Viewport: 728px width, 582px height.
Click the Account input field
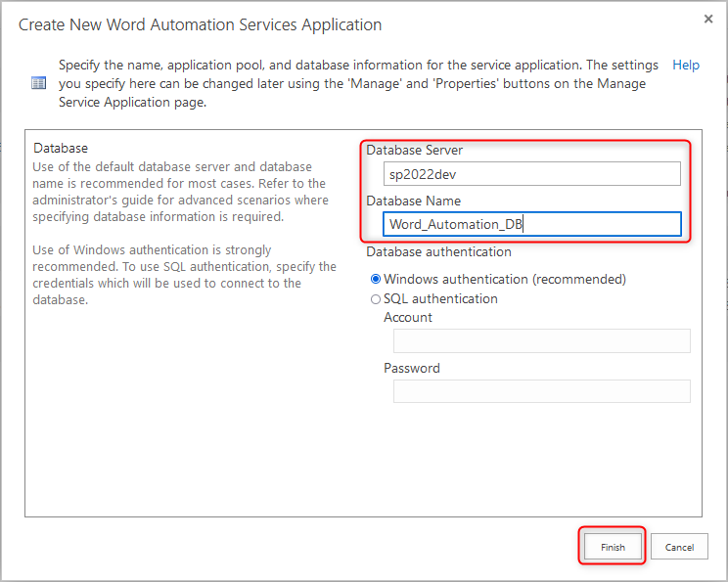[x=542, y=341]
